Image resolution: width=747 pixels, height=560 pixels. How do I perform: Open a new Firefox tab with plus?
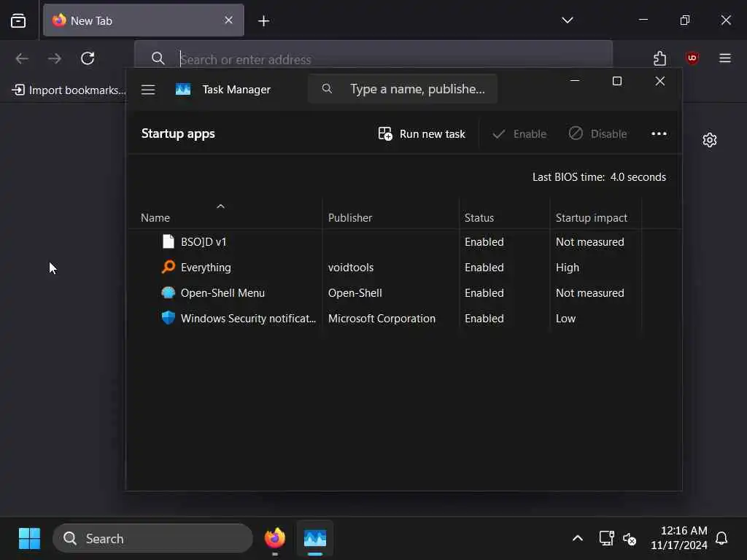pyautogui.click(x=263, y=21)
